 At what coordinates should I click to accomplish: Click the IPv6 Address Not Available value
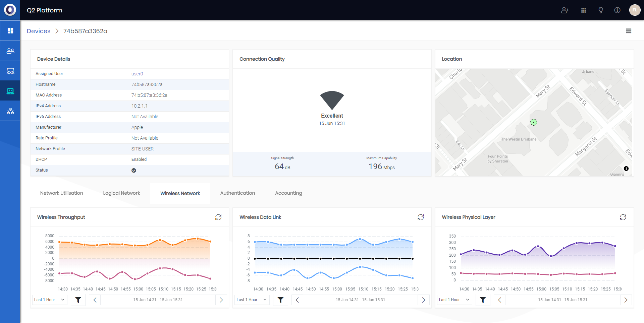145,117
